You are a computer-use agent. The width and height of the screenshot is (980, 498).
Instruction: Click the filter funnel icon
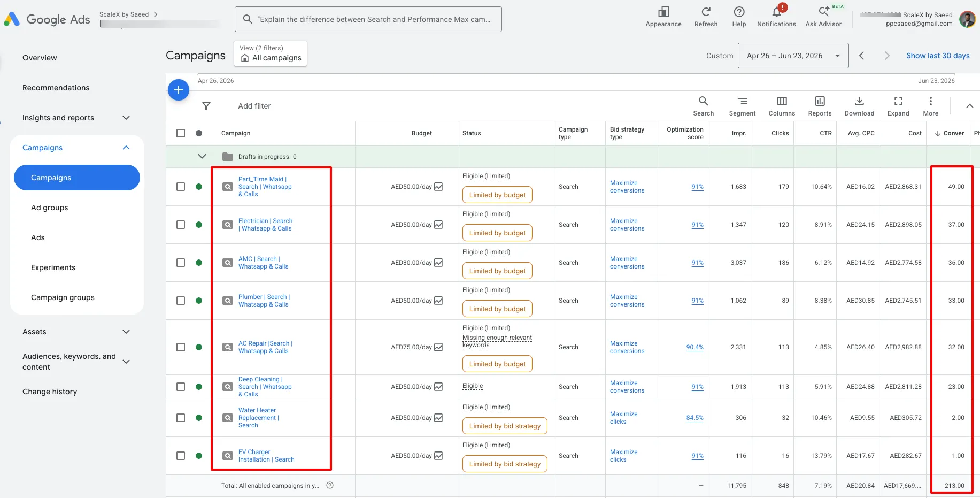tap(206, 106)
